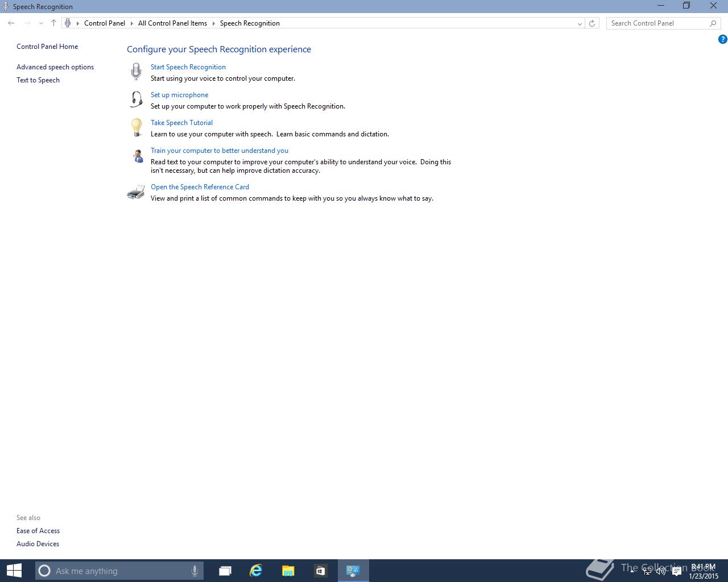Screen dimensions: 728x582
Task: Expand the chevron after All Control Panel Items
Action: [214, 23]
